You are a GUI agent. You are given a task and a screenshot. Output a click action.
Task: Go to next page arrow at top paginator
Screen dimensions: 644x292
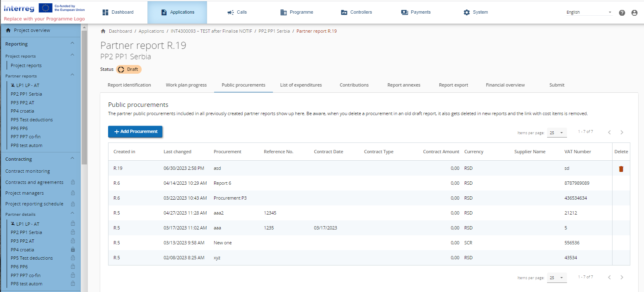coord(622,133)
